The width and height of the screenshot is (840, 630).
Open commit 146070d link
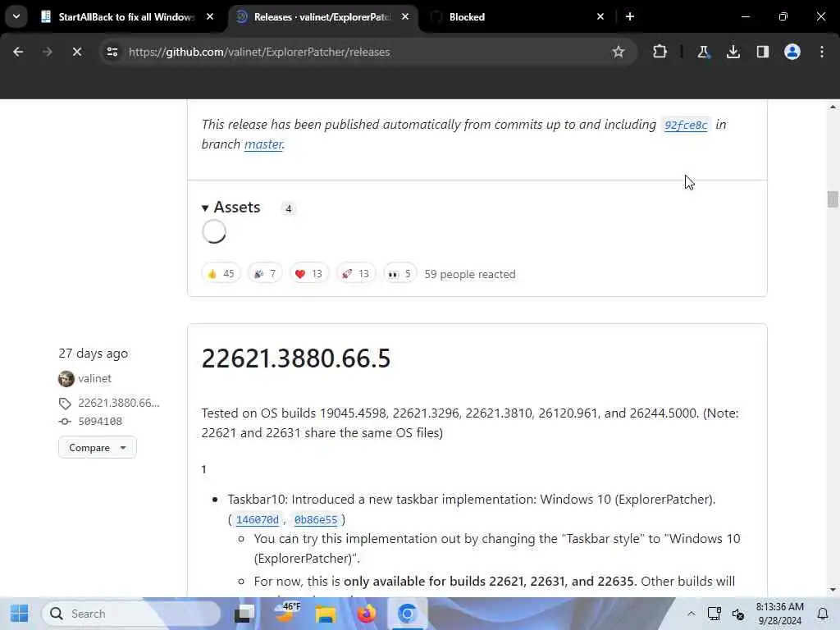(257, 519)
